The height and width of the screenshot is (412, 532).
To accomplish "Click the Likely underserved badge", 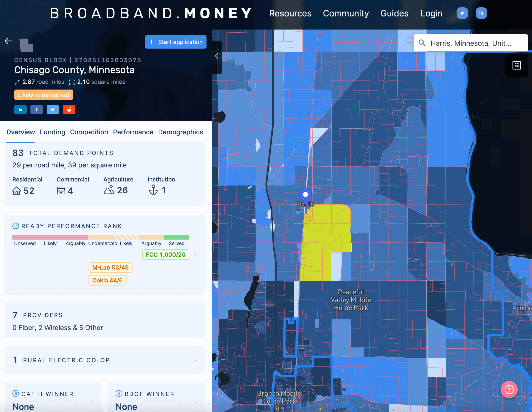I will (44, 95).
